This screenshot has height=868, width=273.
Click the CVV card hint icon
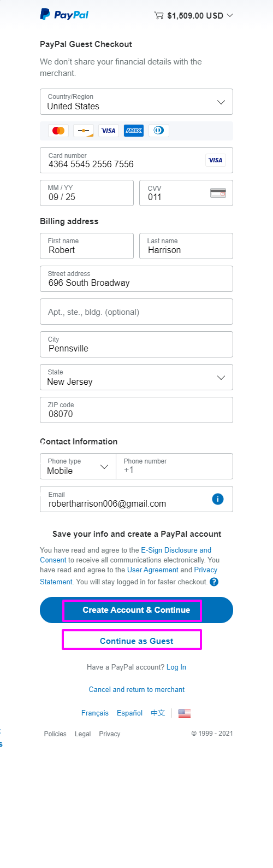pos(218,193)
